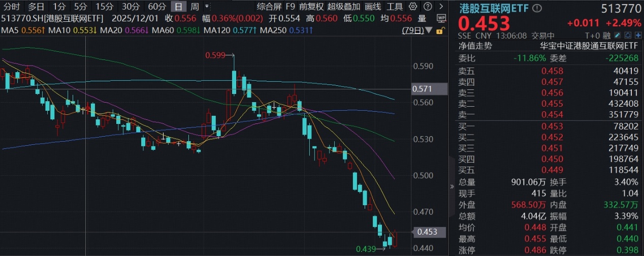Click the 0.599 high price marker
Screen dimensions: 644x256
[x=215, y=55]
